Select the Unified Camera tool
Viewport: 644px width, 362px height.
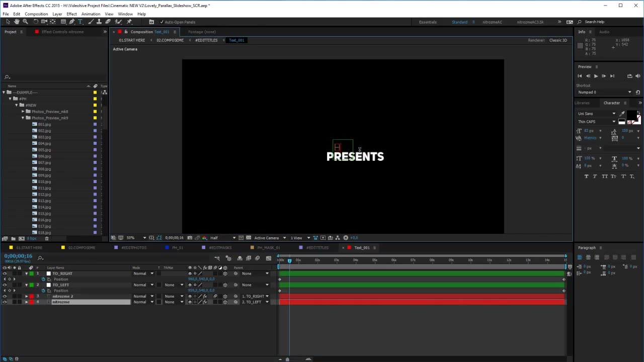[x=44, y=22]
